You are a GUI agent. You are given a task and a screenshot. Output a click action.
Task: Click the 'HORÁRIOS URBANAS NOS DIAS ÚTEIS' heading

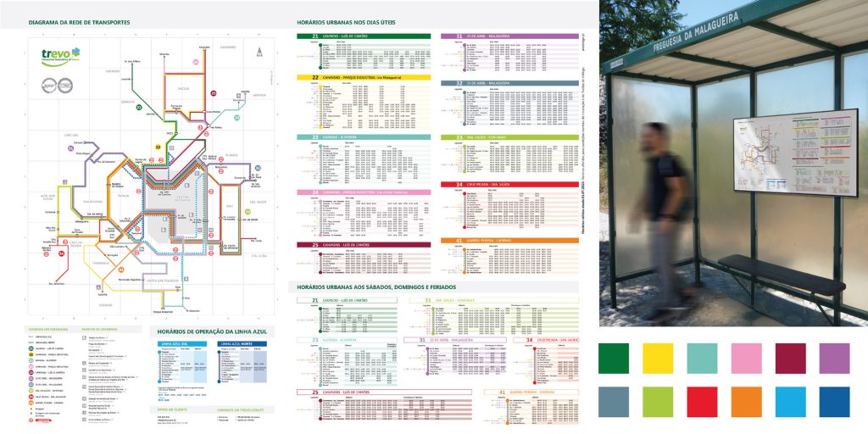pos(346,23)
